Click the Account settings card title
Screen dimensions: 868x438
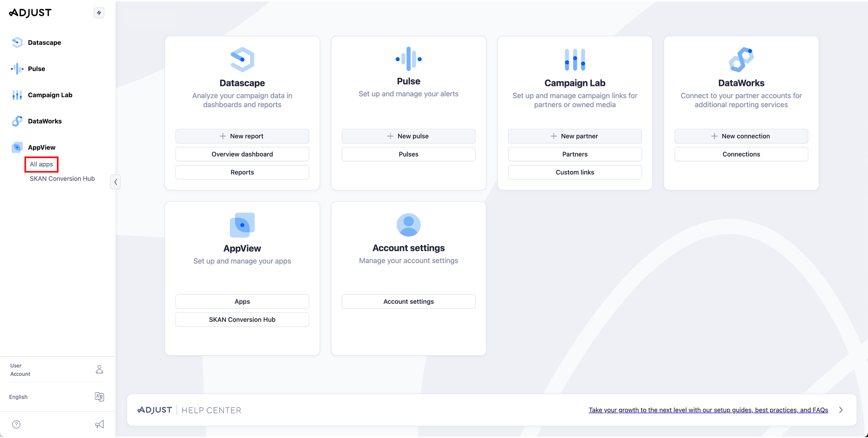(x=409, y=248)
